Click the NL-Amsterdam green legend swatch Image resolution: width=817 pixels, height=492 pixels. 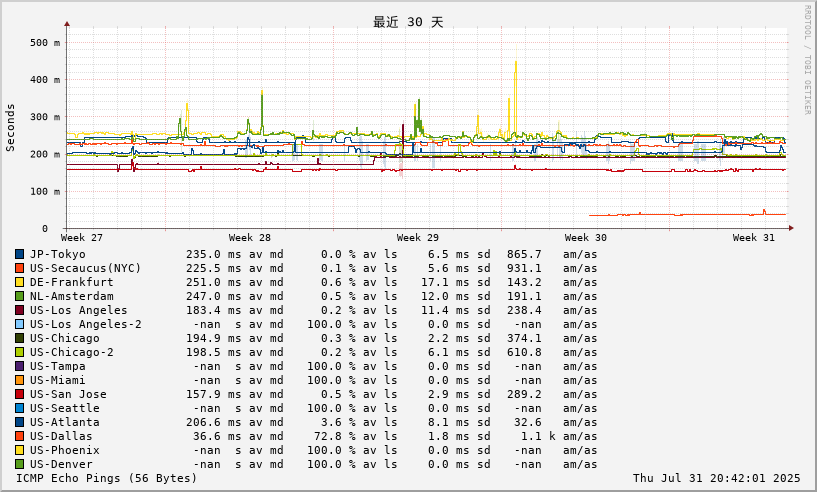point(19,297)
